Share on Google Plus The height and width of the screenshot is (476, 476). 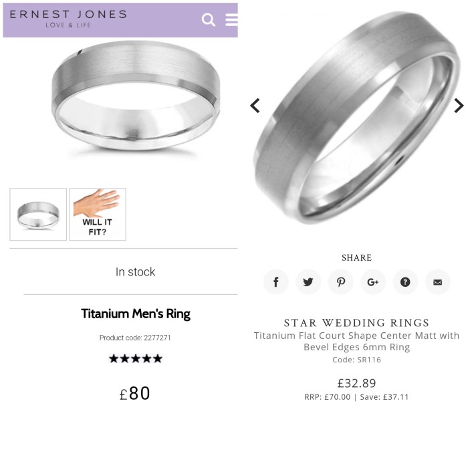(373, 282)
